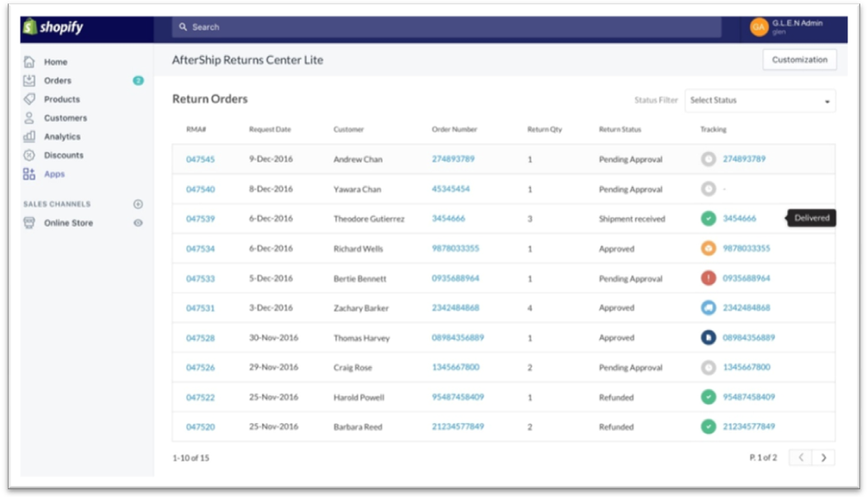The image size is (868, 497).
Task: Click the Online Store storefront icon
Action: (x=29, y=222)
